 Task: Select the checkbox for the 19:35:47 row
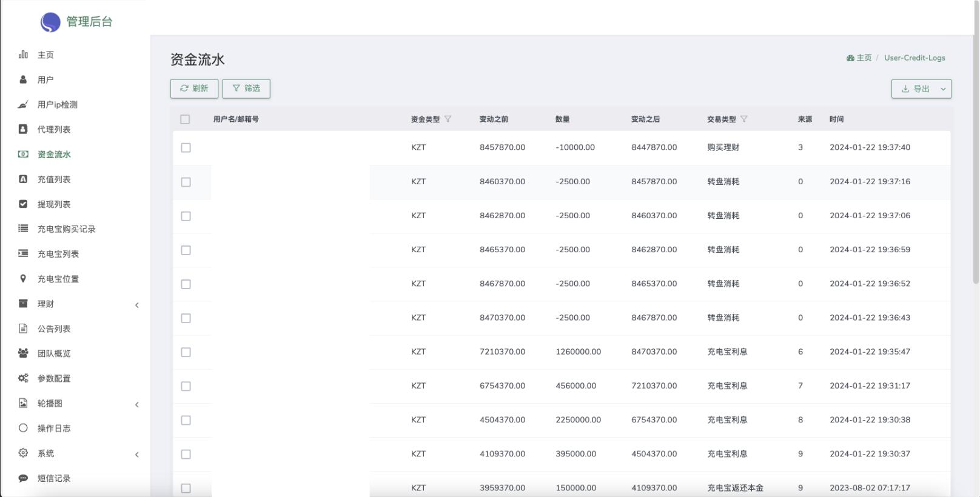(x=186, y=352)
